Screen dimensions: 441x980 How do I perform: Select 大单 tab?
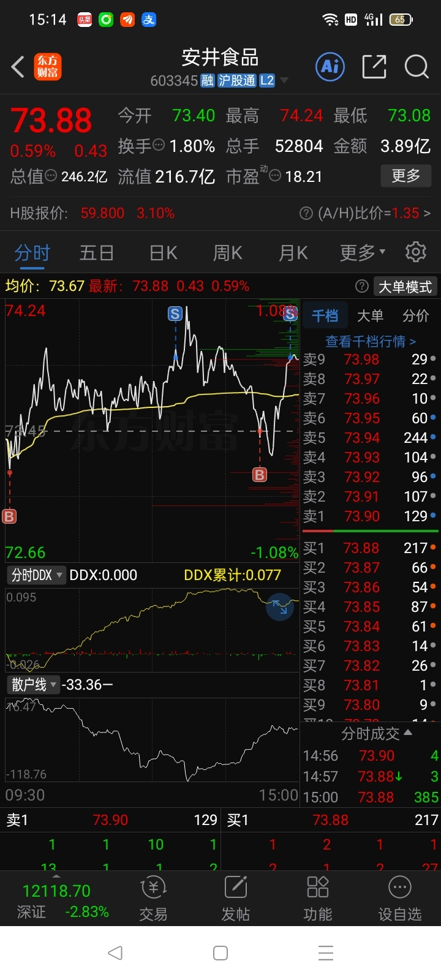click(370, 315)
